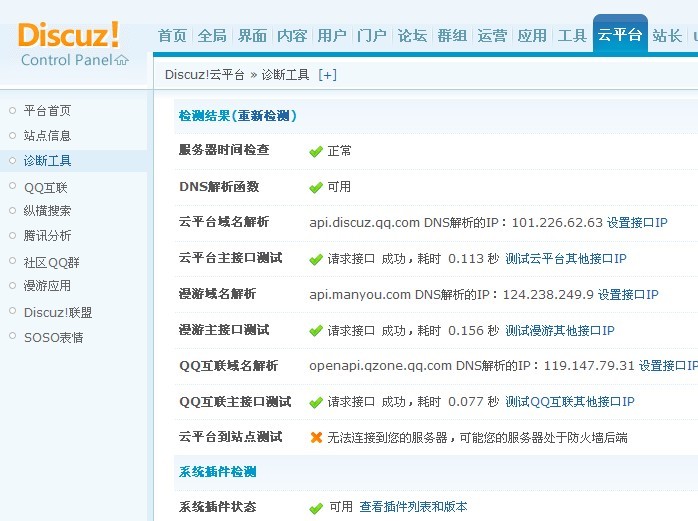The image size is (698, 521).
Task: Open the 门户 top menu
Action: click(372, 36)
